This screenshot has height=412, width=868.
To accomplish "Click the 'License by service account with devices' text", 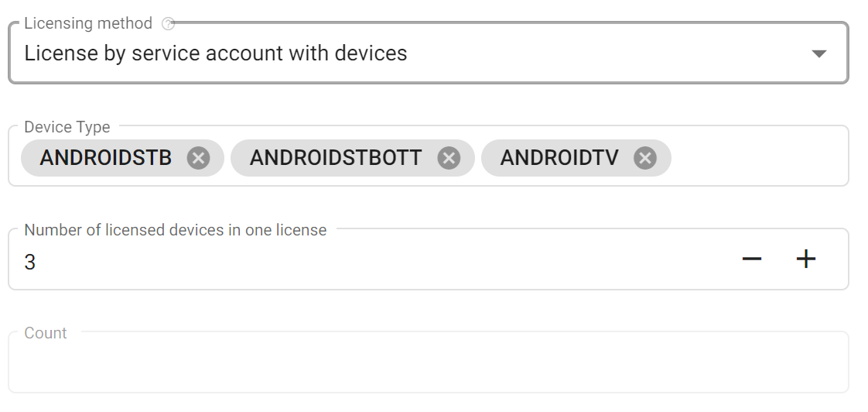I will click(x=215, y=53).
